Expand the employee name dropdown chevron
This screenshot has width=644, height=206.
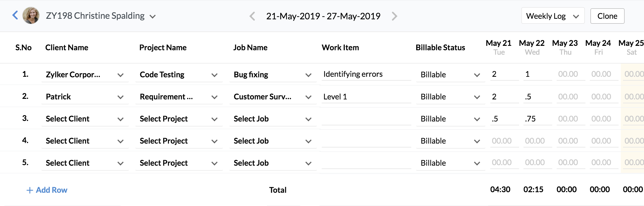tap(153, 17)
